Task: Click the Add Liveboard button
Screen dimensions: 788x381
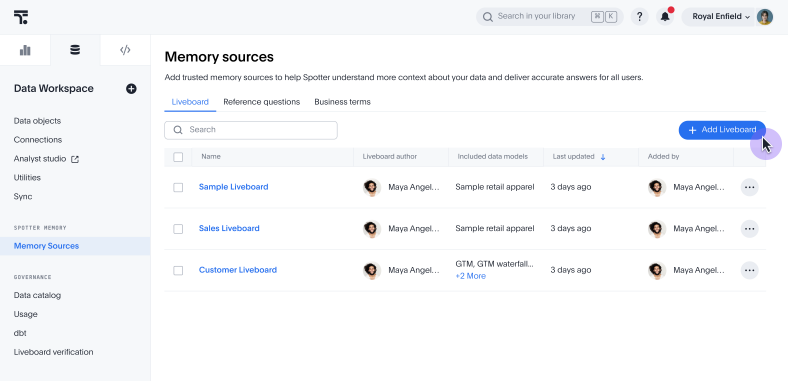Action: tap(722, 130)
